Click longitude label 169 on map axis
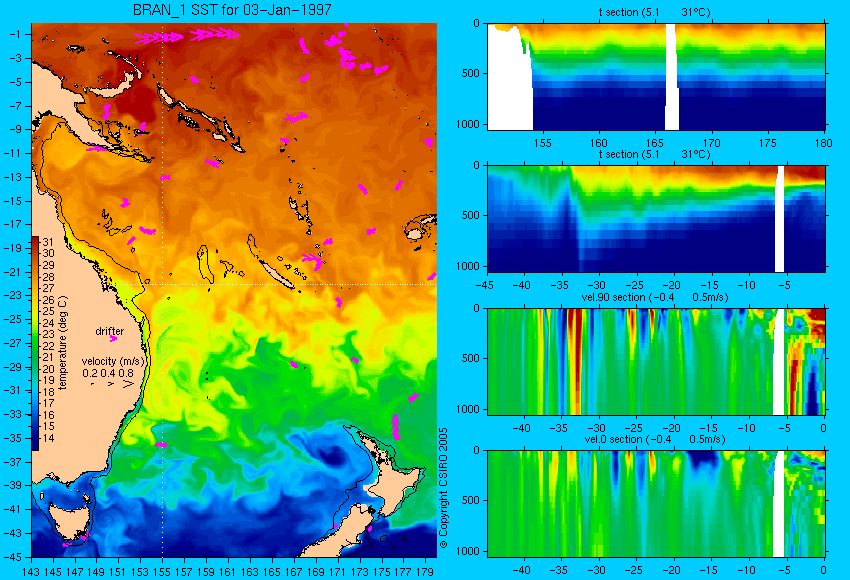 tap(315, 572)
